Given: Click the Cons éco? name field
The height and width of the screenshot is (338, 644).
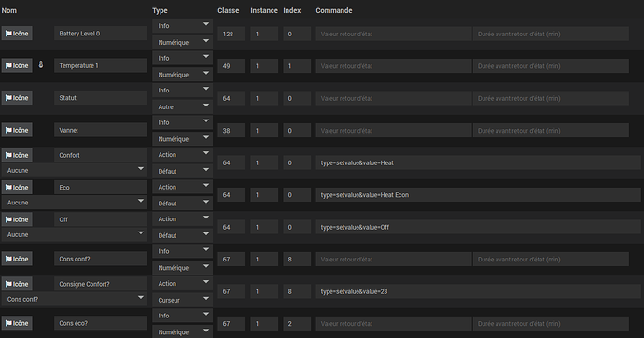Looking at the screenshot, I should (101, 323).
